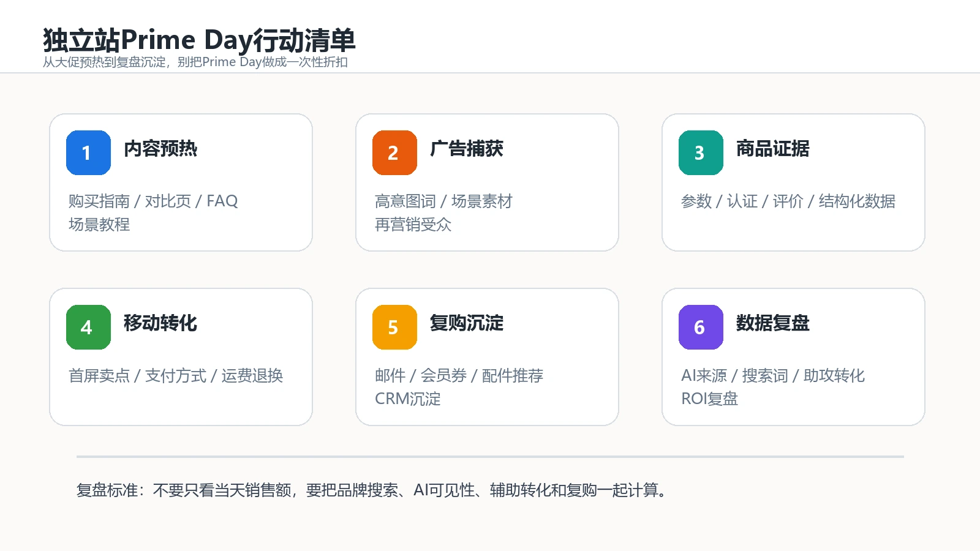Select the slide title 独立站Prime Day行动清单

[x=199, y=40]
